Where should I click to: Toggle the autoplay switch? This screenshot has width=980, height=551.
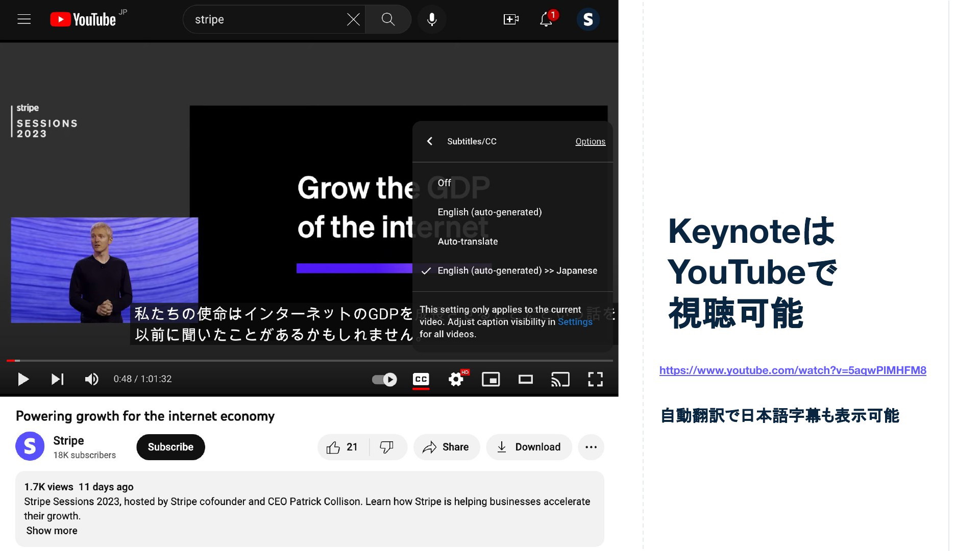coord(384,379)
